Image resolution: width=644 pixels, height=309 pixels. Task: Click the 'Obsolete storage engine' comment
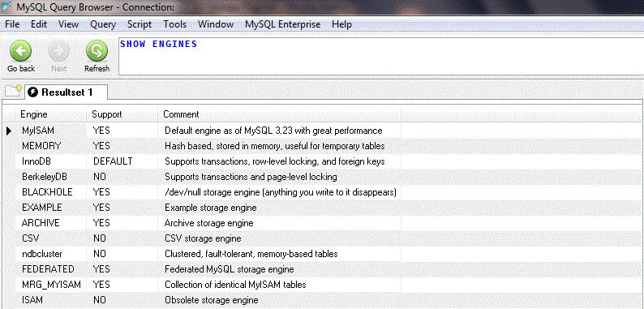coord(211,300)
